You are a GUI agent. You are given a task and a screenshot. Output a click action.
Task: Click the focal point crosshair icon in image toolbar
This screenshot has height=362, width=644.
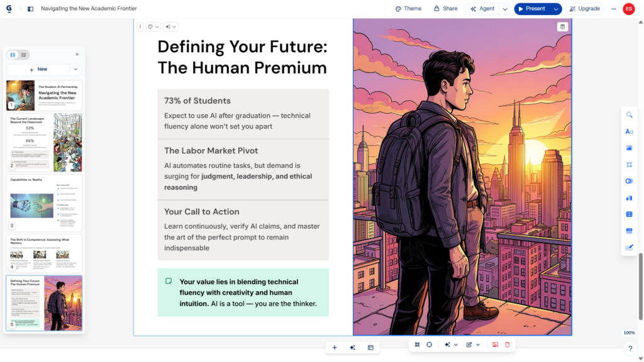coord(429,345)
